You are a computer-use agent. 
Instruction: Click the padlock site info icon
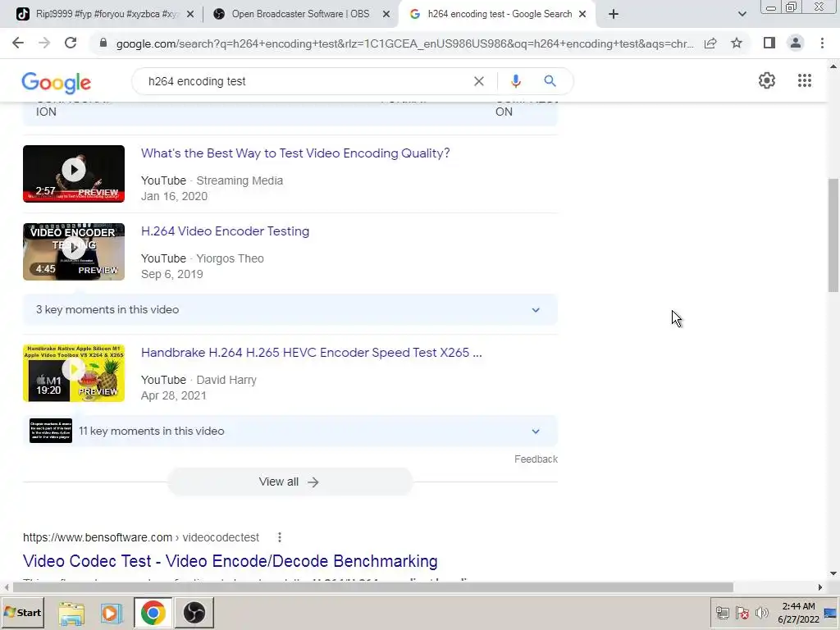click(x=103, y=43)
